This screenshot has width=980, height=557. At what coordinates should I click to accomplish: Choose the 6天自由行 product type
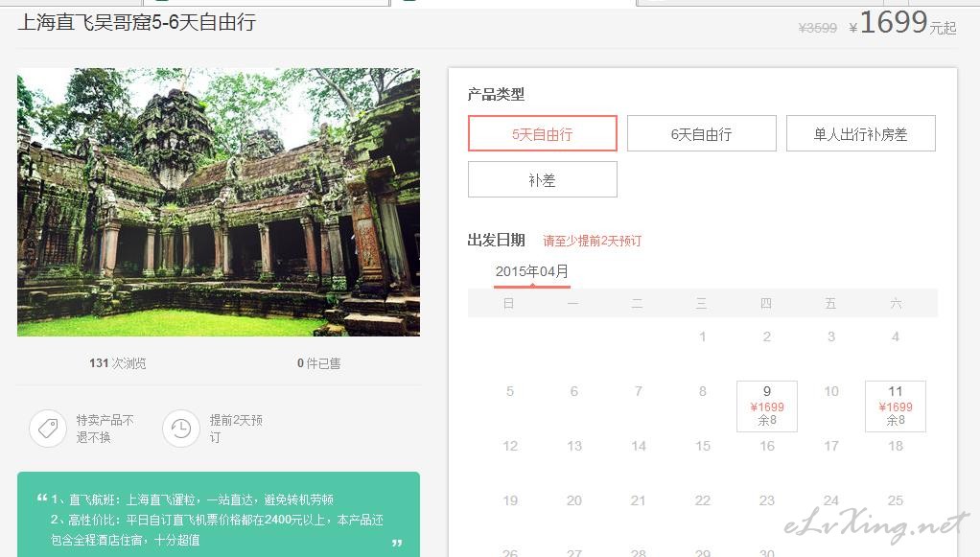tap(702, 133)
